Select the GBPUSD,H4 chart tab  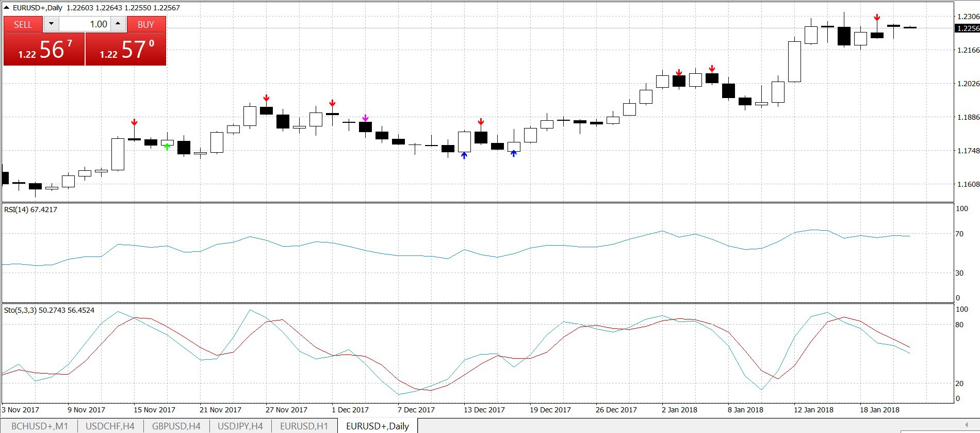point(176,426)
